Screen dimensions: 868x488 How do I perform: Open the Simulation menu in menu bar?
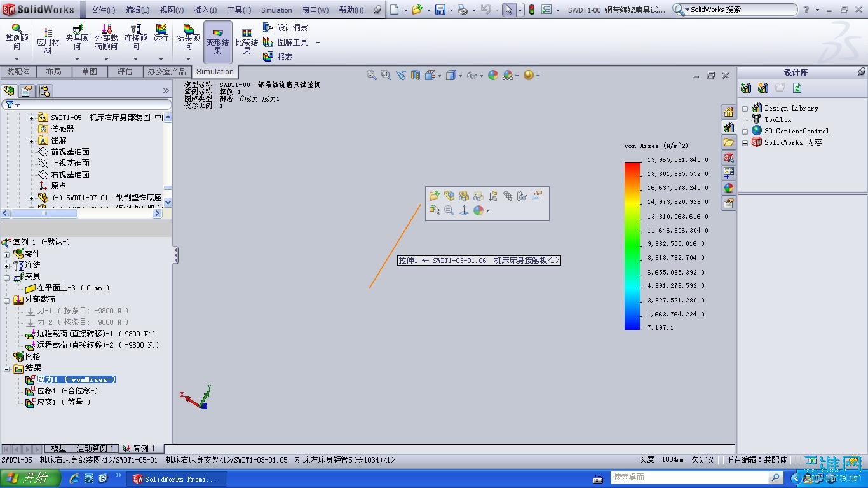coord(276,10)
